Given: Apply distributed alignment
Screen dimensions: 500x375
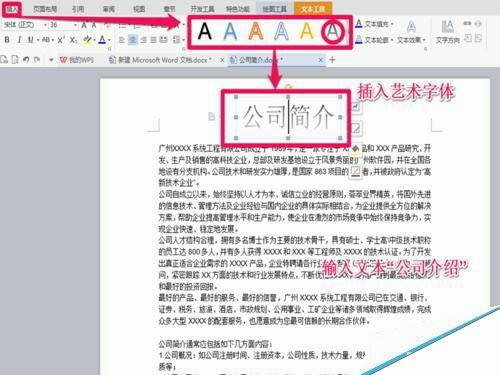Looking at the screenshot, I should (164, 40).
